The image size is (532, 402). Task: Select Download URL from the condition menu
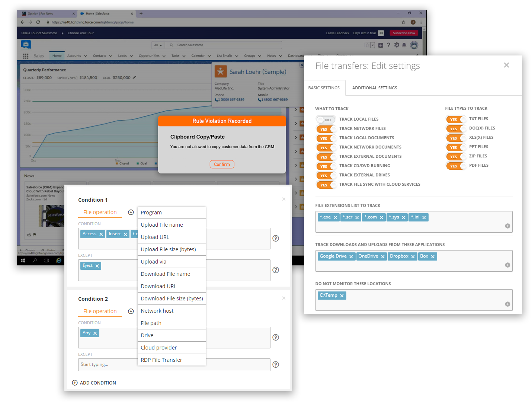click(x=158, y=286)
